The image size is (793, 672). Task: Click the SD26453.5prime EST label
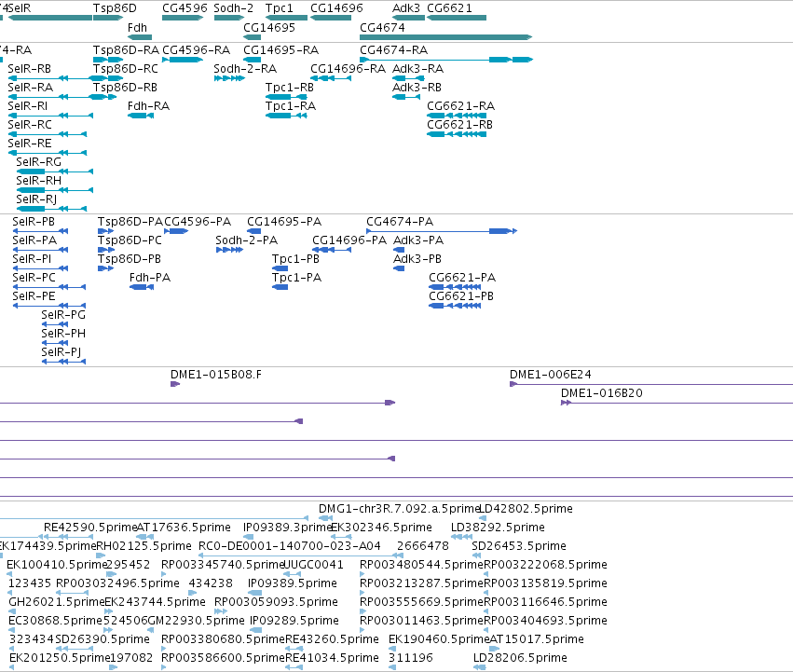point(519,546)
